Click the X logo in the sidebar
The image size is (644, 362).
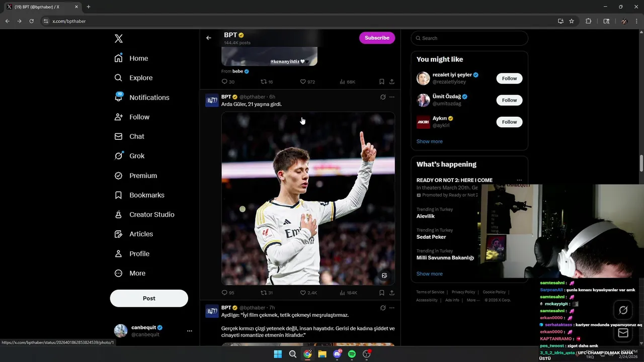pos(118,39)
